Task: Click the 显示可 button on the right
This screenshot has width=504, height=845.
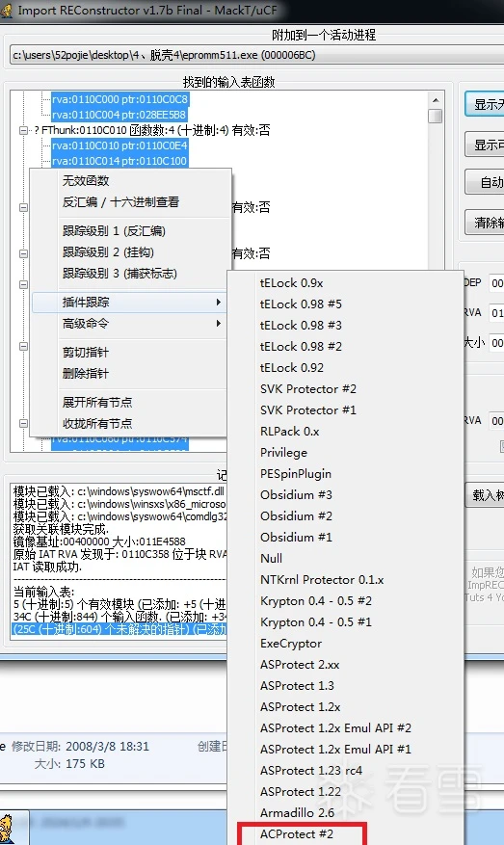Action: point(485,145)
